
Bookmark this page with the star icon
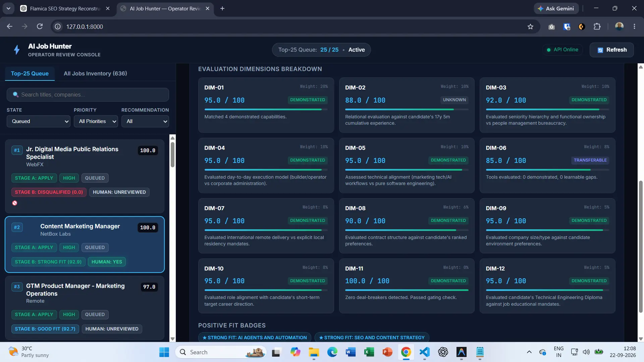[x=530, y=26]
